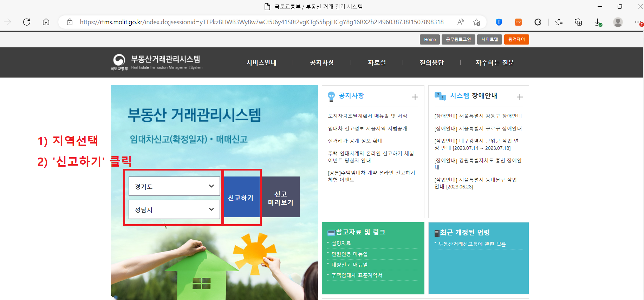View site information lock icon

[70, 22]
